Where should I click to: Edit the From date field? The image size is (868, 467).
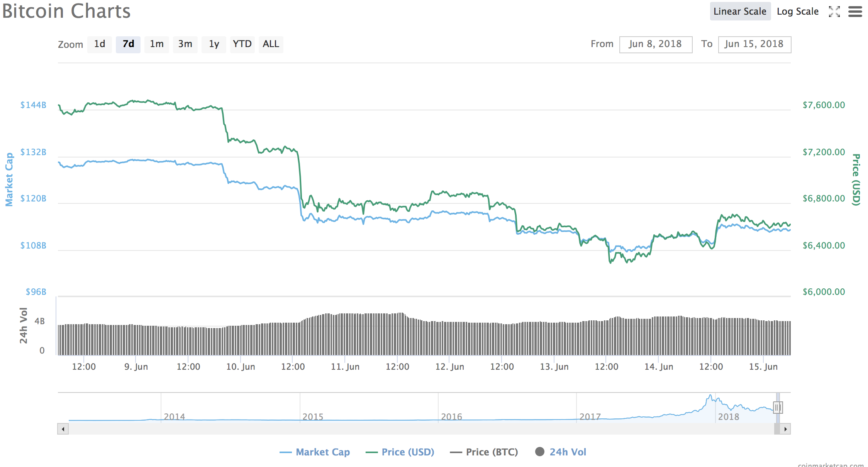[656, 44]
